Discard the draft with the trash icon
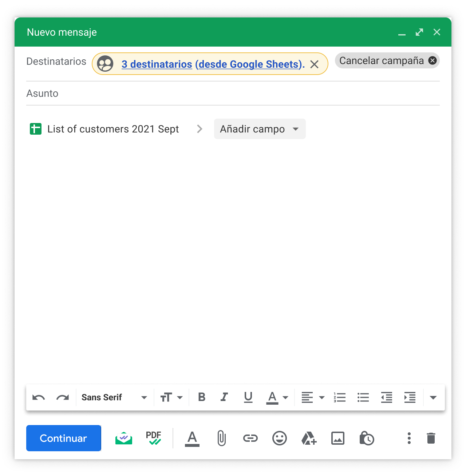The image size is (466, 476). point(431,438)
